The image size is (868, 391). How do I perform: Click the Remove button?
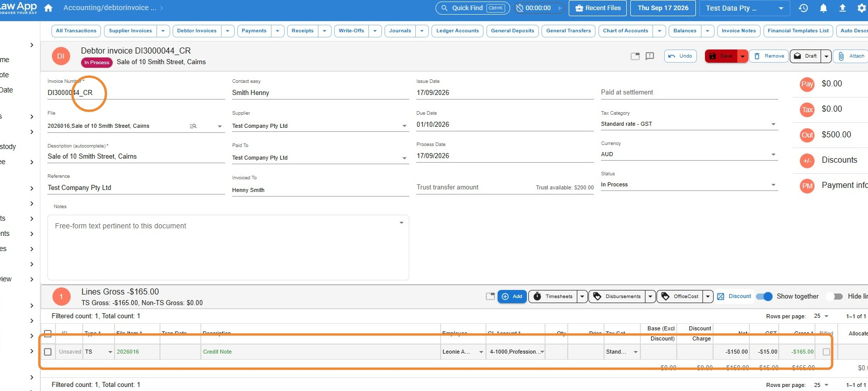[x=770, y=56]
